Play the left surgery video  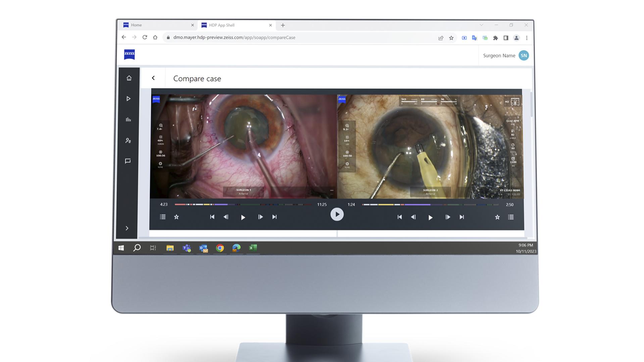[243, 217]
